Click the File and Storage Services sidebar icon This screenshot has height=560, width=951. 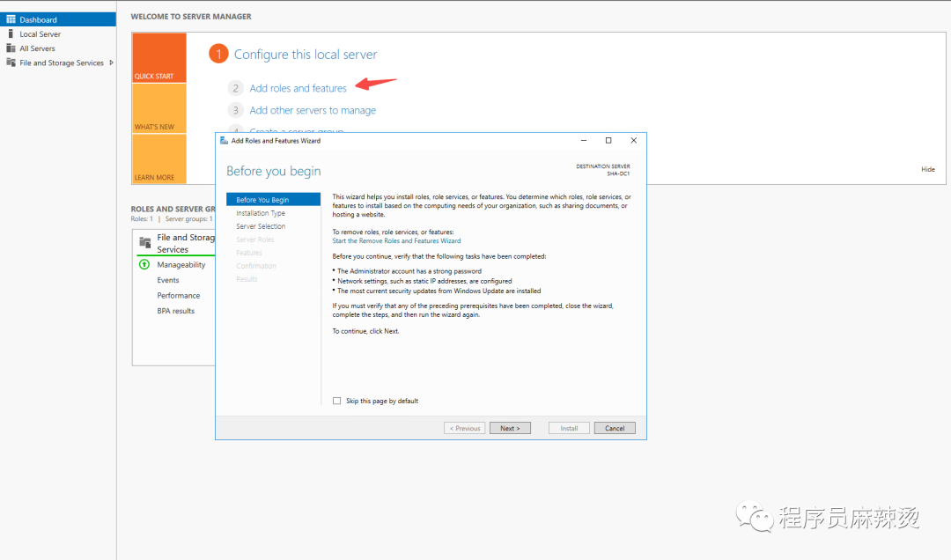click(x=11, y=63)
